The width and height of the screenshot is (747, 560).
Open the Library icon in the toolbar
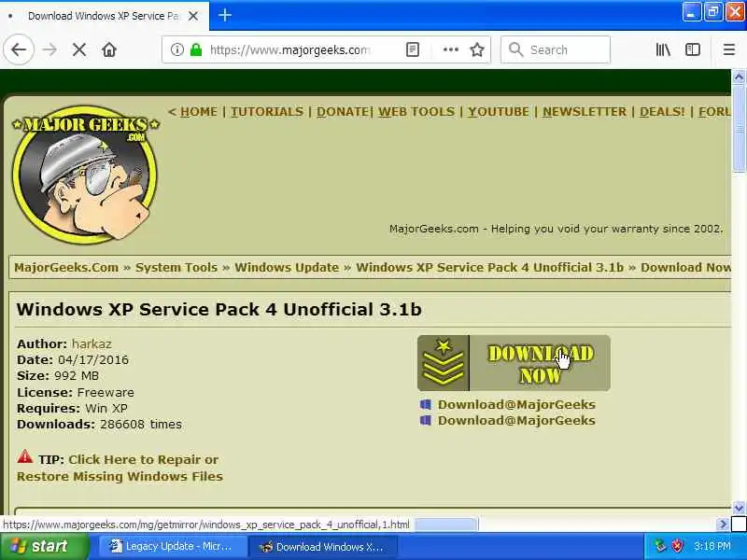point(663,49)
